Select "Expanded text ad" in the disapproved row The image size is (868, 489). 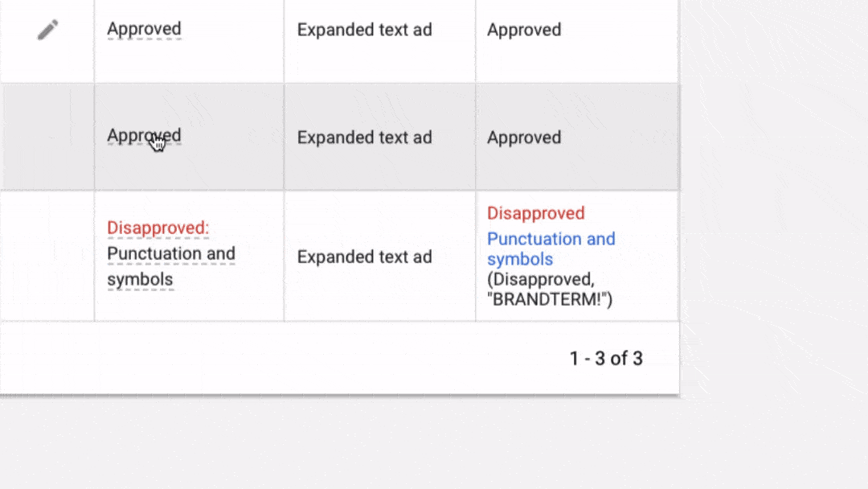[364, 257]
